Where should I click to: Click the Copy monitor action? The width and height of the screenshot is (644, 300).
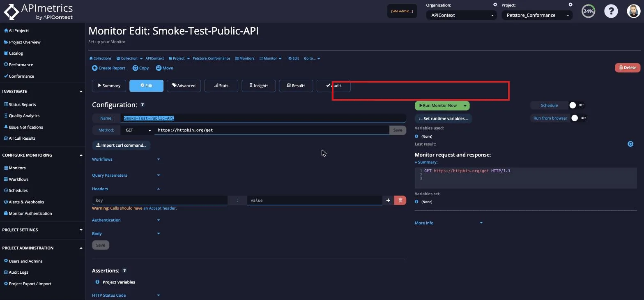coord(140,68)
